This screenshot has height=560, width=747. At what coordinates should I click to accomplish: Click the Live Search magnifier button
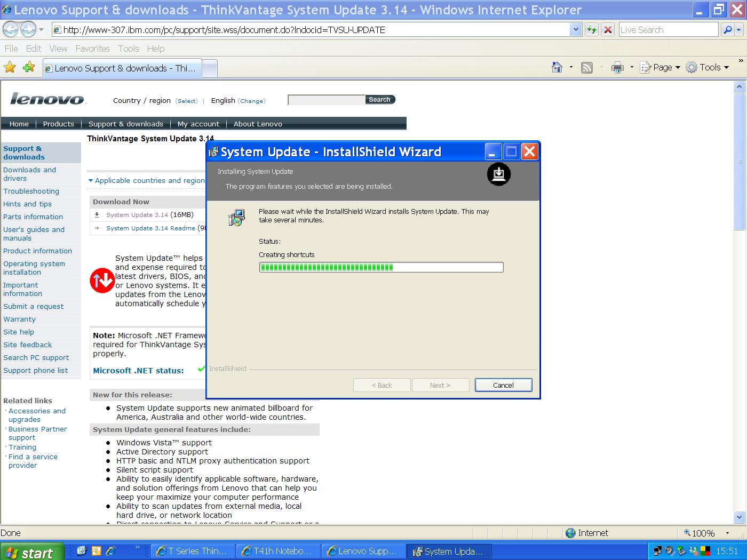(727, 30)
